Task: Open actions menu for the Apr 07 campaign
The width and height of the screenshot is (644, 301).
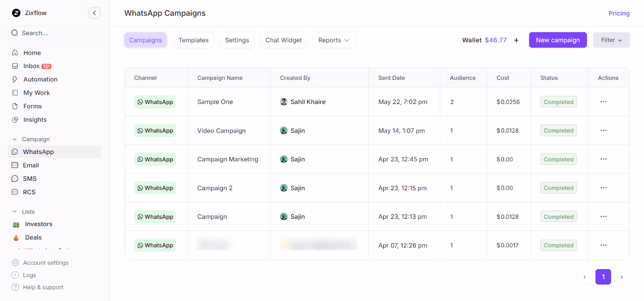Action: pyautogui.click(x=603, y=245)
